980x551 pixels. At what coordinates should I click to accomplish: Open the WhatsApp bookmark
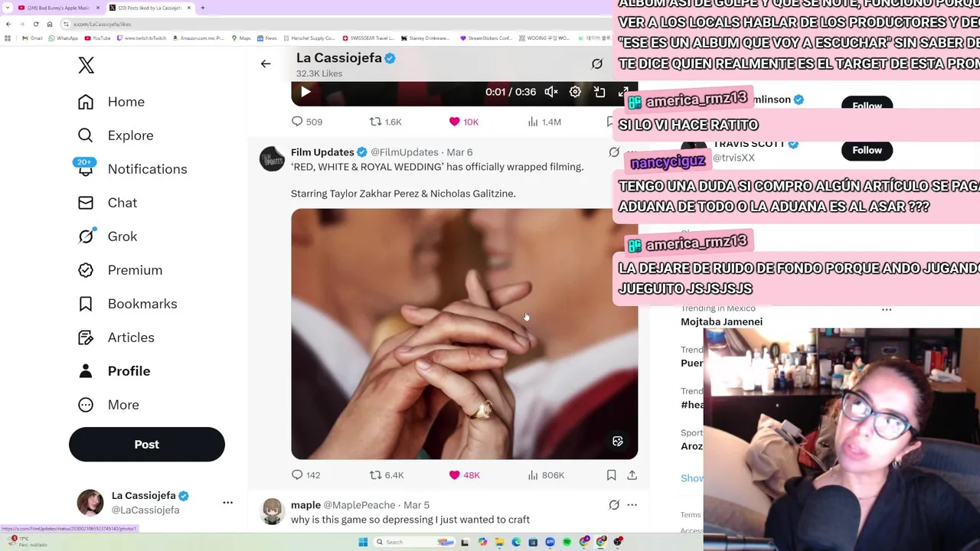pos(63,38)
